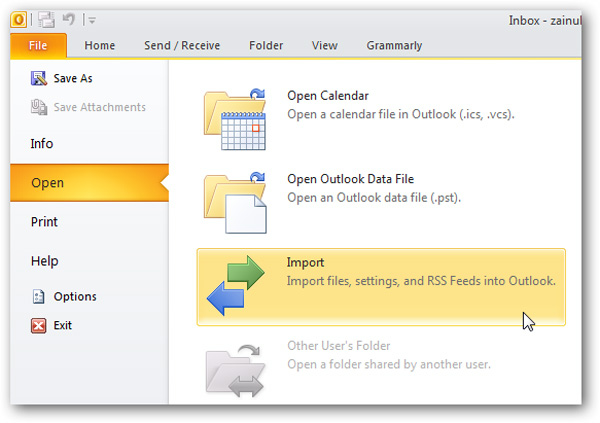This screenshot has height=423, width=600.
Task: Switch to the Folder tab
Action: click(x=266, y=46)
